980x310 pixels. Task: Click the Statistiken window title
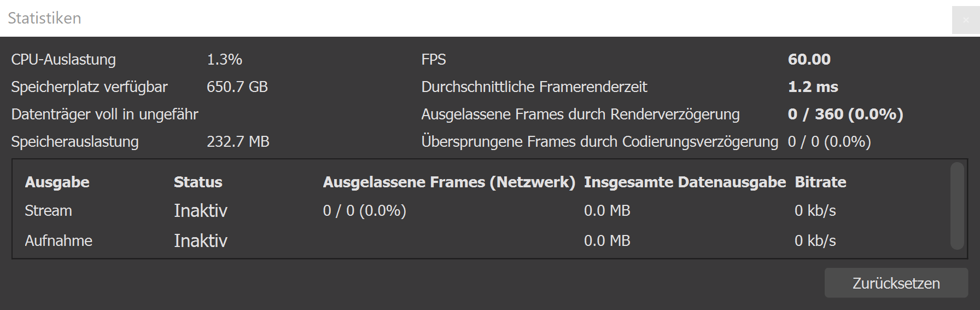pos(44,18)
